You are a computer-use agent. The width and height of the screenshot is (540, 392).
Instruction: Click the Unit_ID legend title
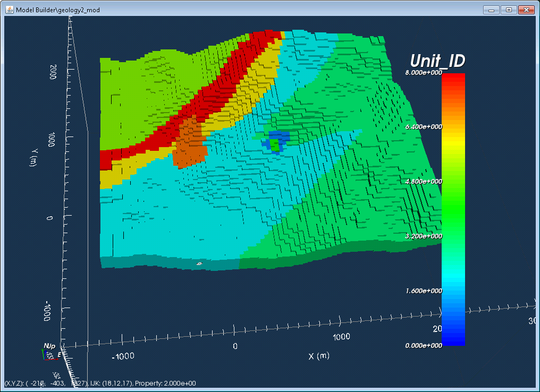coord(437,61)
